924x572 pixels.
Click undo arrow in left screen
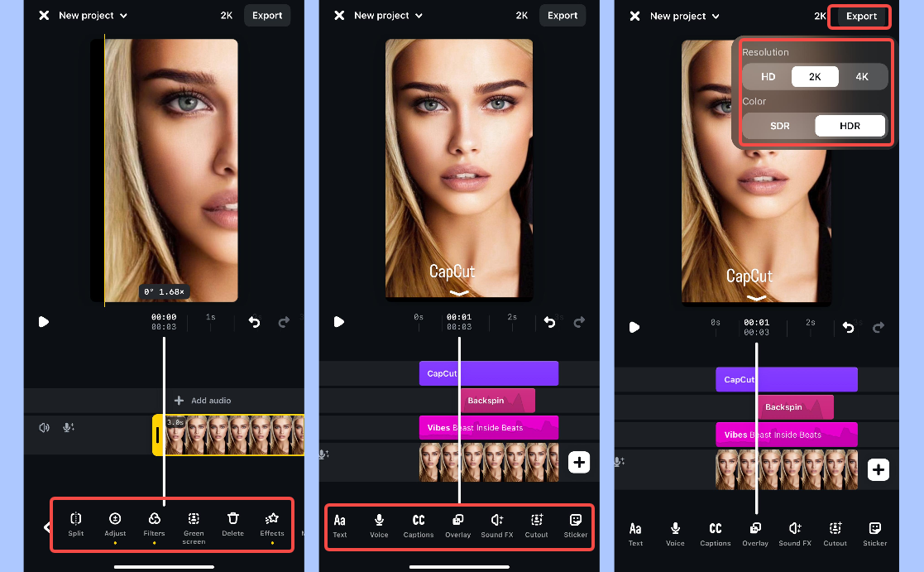pyautogui.click(x=254, y=322)
